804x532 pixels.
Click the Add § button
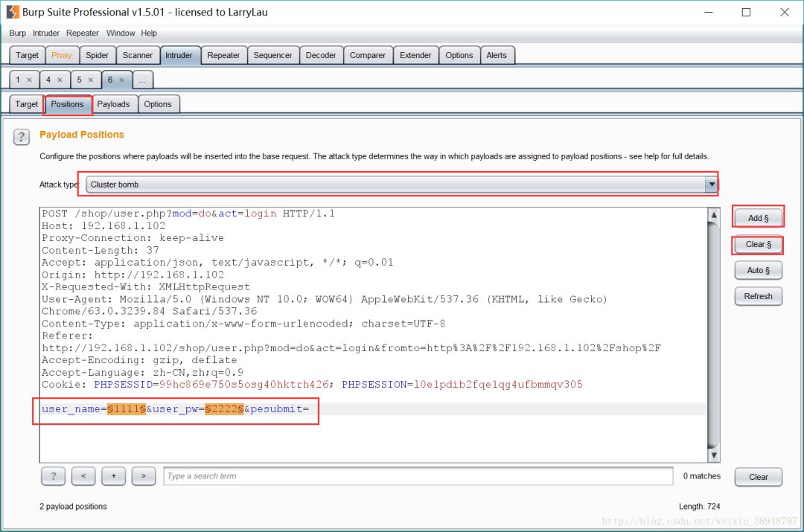coord(759,218)
